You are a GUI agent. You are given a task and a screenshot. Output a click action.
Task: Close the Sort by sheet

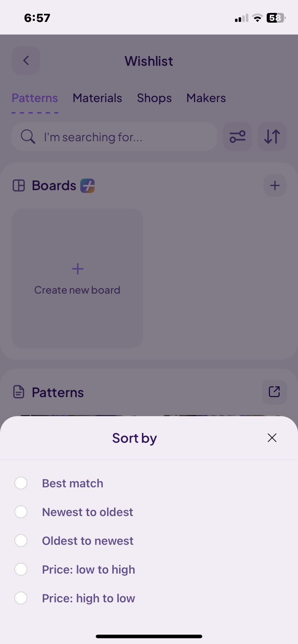coord(272,438)
